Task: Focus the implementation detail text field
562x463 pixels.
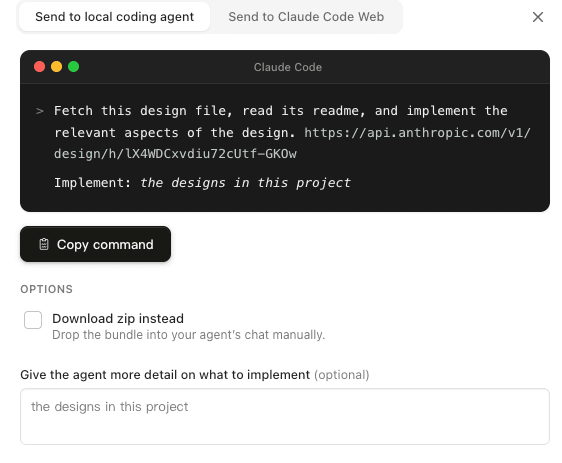Action: click(x=285, y=416)
